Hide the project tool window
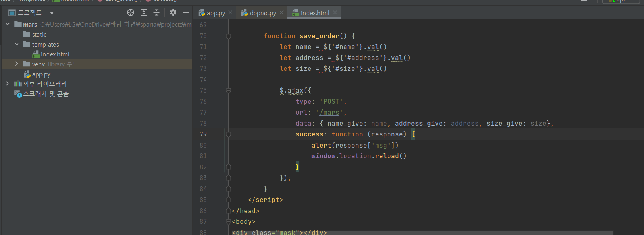The image size is (644, 235). pos(186,12)
